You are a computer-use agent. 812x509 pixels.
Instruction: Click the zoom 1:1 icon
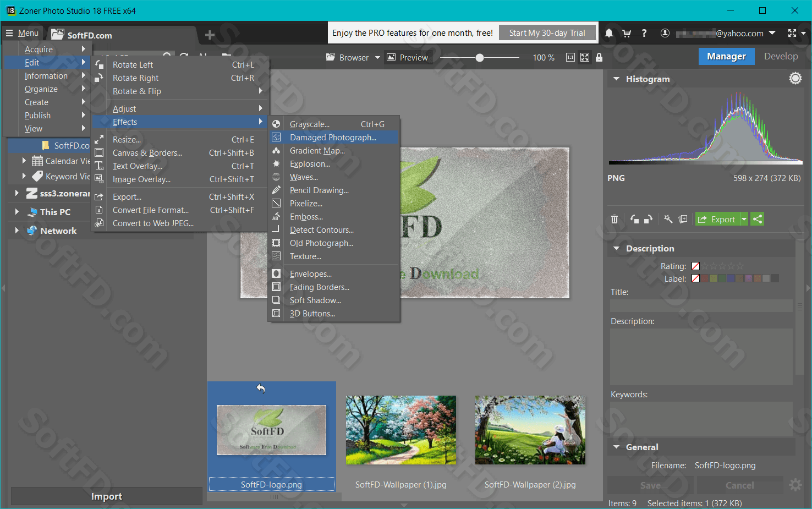[x=570, y=57]
